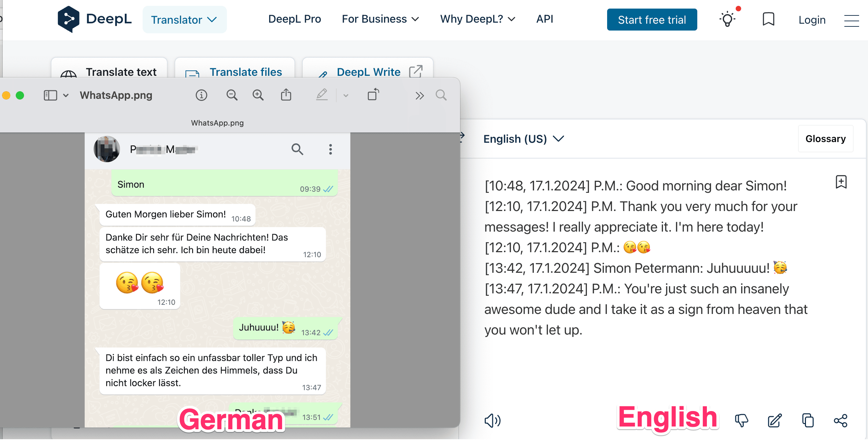Viewport: 868px width, 444px height.
Task: Expand the English (US) target language dropdown
Action: pyautogui.click(x=523, y=139)
